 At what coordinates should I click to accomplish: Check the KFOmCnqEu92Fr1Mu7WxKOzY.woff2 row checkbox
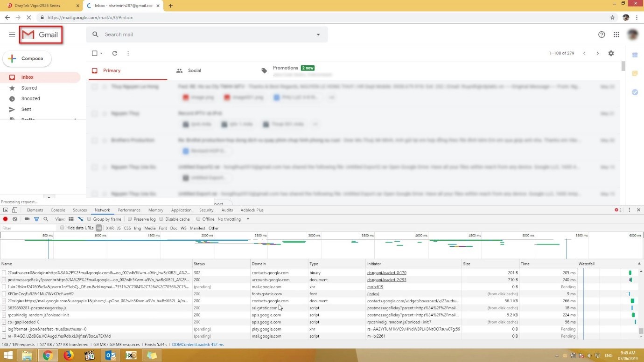4,294
